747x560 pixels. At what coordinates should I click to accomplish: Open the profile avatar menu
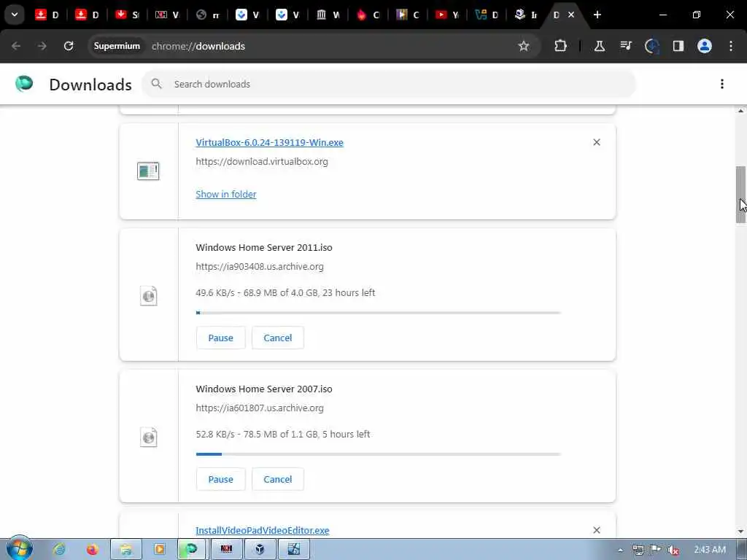(x=705, y=46)
